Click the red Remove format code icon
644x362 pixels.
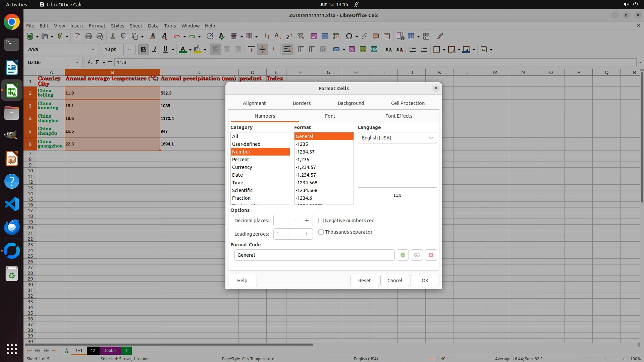(x=431, y=255)
